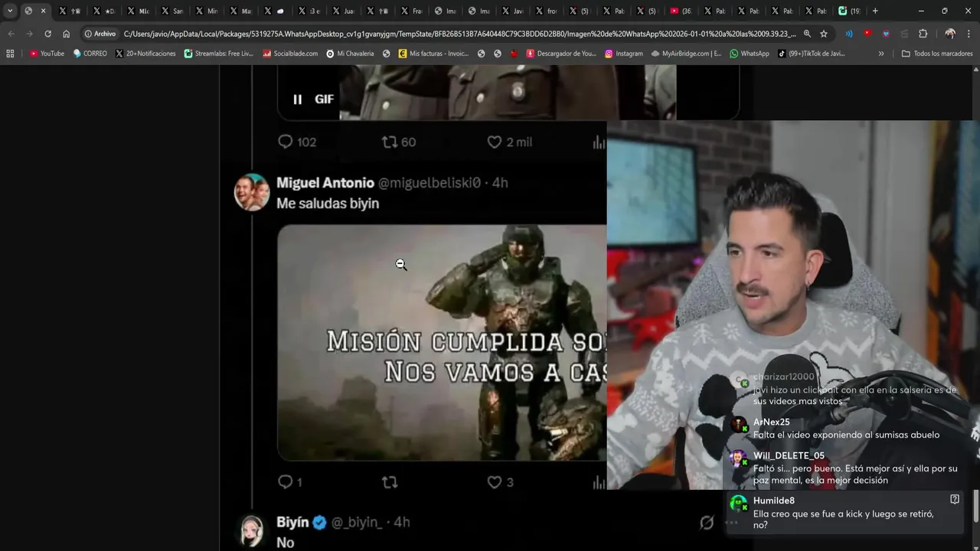This screenshot has height=551, width=980.
Task: Open the YouTube bookmark
Action: point(47,54)
